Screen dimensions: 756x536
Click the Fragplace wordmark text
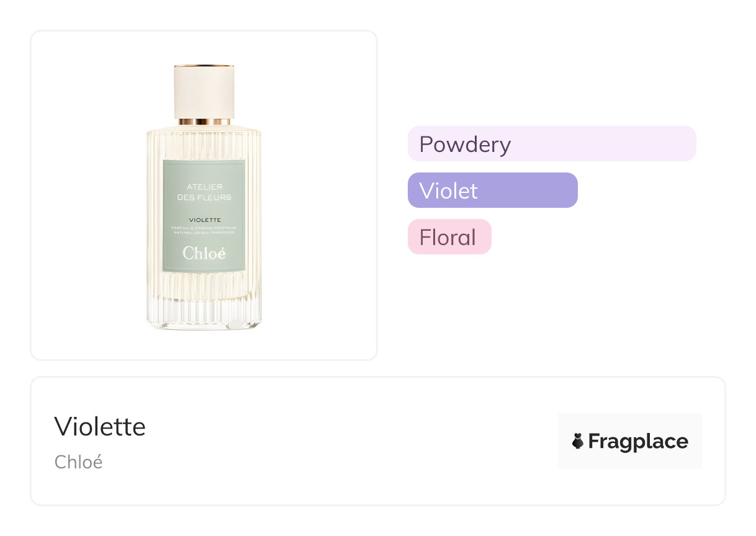pyautogui.click(x=638, y=441)
